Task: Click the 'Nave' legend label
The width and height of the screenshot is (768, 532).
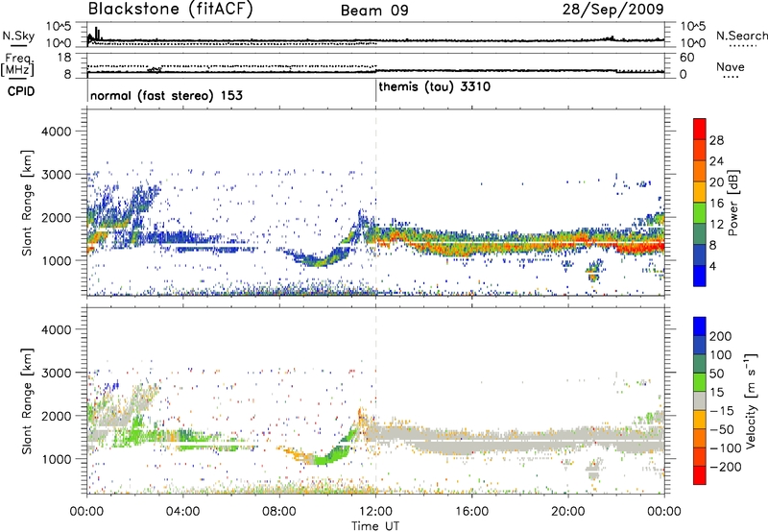Action: (731, 66)
